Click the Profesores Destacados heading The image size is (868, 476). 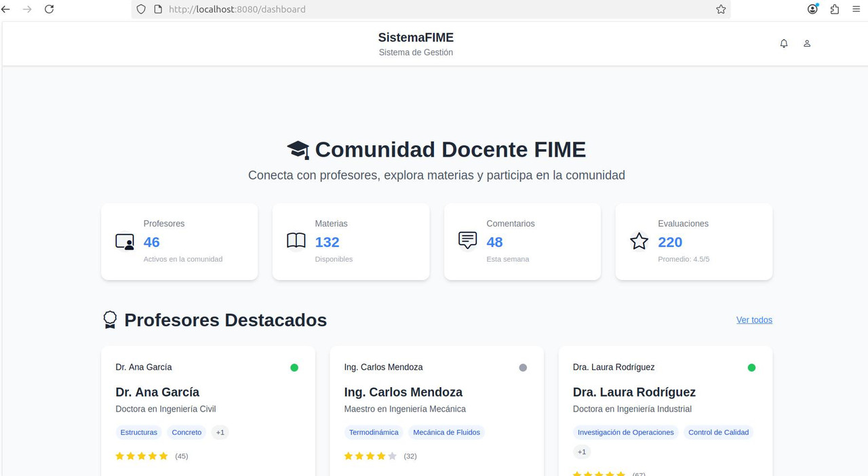(226, 320)
